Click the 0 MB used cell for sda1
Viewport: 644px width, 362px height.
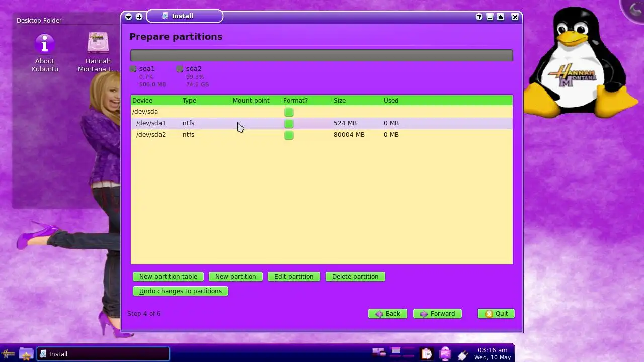pyautogui.click(x=391, y=123)
